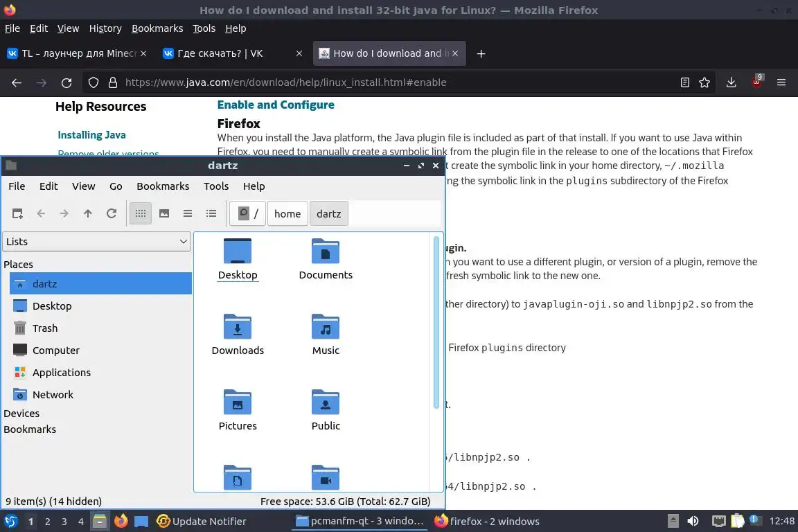Toggle Firefox reader view
This screenshot has height=532, width=798.
(685, 82)
